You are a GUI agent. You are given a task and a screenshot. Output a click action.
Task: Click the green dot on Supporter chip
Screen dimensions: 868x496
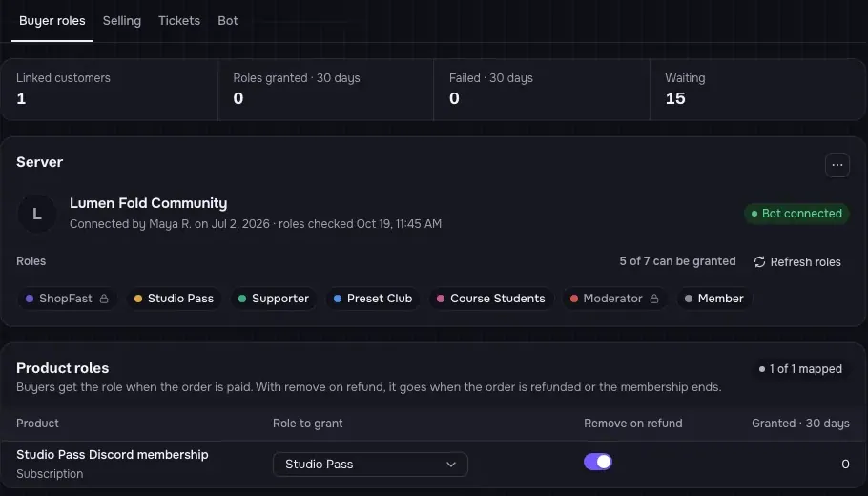click(x=242, y=299)
